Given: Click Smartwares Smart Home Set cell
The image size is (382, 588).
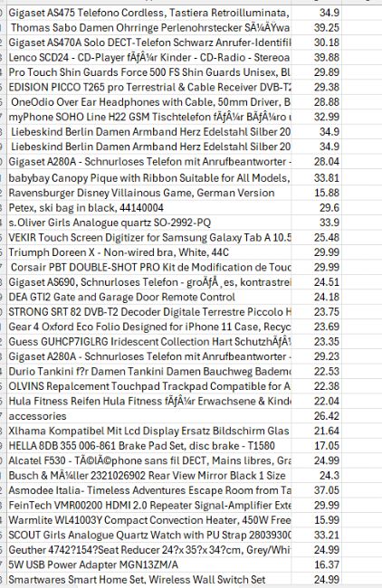Looking at the screenshot, I should pyautogui.click(x=149, y=580).
